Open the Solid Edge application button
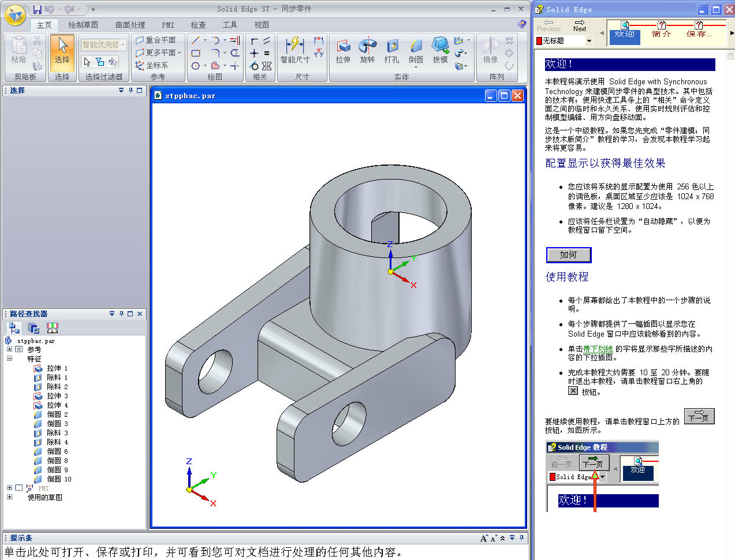735x560 pixels. tap(15, 14)
